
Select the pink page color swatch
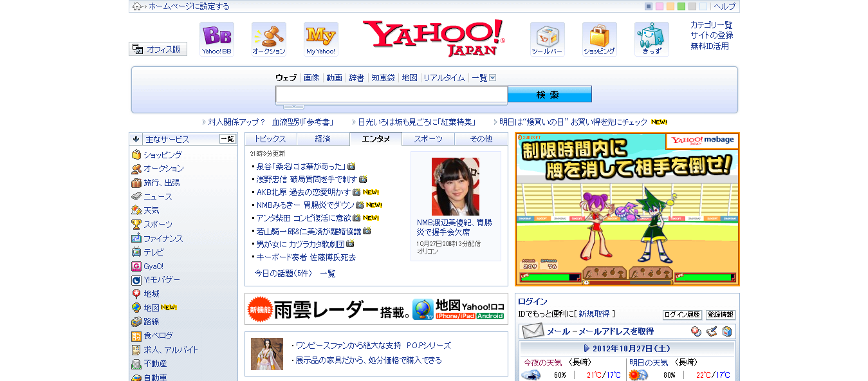[660, 6]
